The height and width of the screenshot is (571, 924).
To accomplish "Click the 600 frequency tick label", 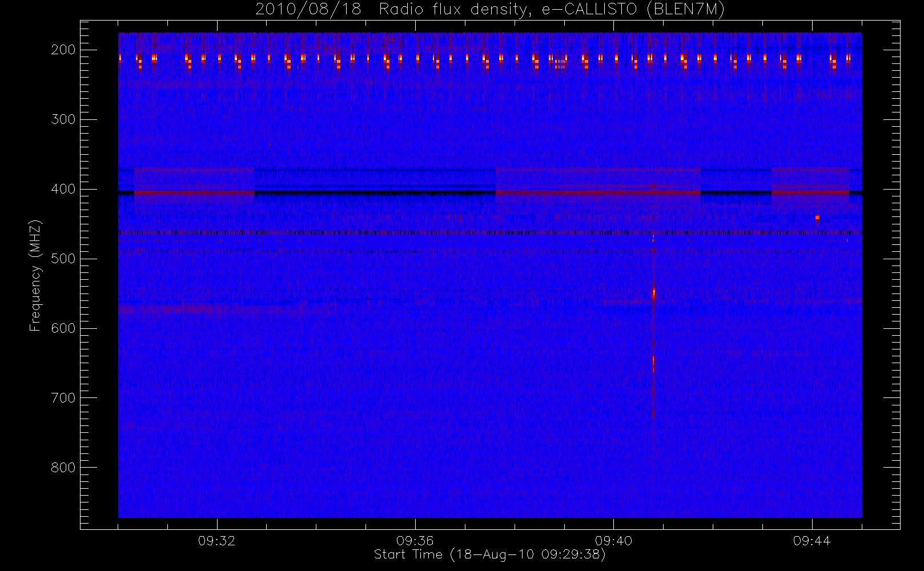I will pyautogui.click(x=63, y=328).
